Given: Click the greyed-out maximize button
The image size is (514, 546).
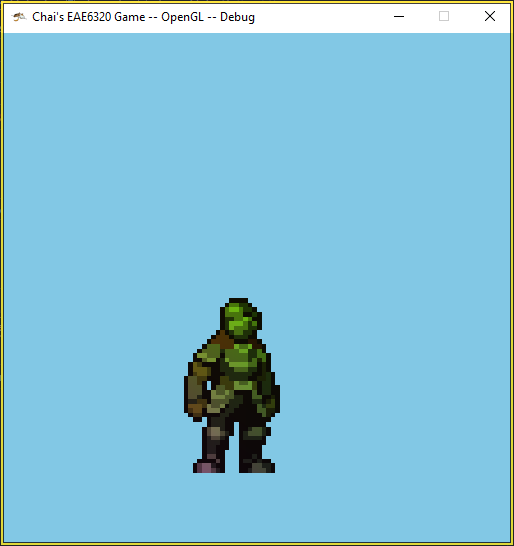Looking at the screenshot, I should click(x=444, y=16).
